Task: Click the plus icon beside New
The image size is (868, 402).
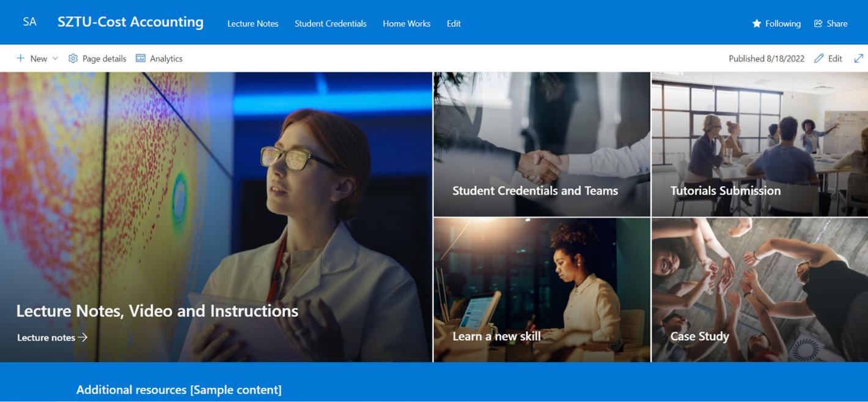Action: coord(20,58)
